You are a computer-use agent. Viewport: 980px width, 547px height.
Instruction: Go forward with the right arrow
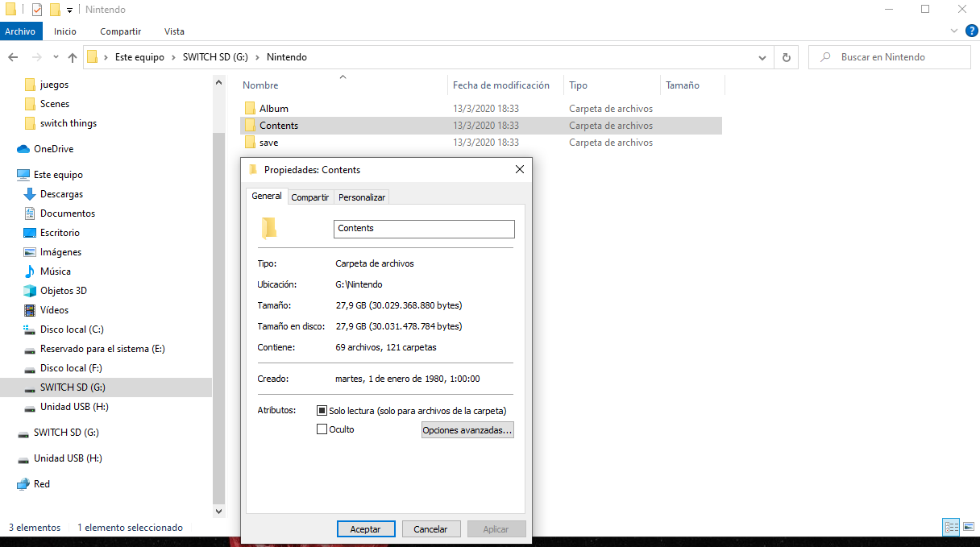pyautogui.click(x=36, y=57)
